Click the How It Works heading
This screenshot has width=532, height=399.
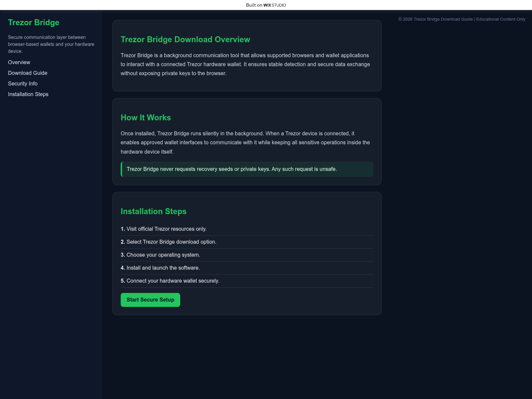[x=146, y=118]
